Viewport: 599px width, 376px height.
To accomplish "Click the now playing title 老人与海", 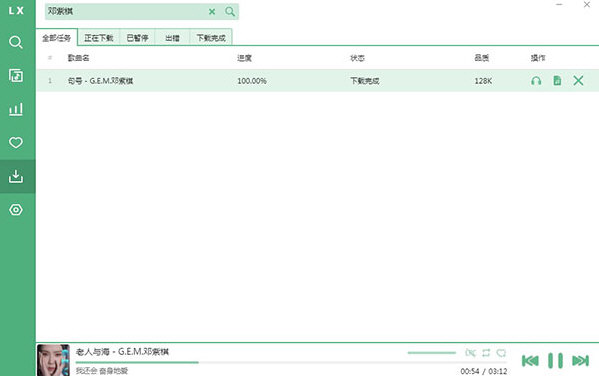I will [x=122, y=351].
